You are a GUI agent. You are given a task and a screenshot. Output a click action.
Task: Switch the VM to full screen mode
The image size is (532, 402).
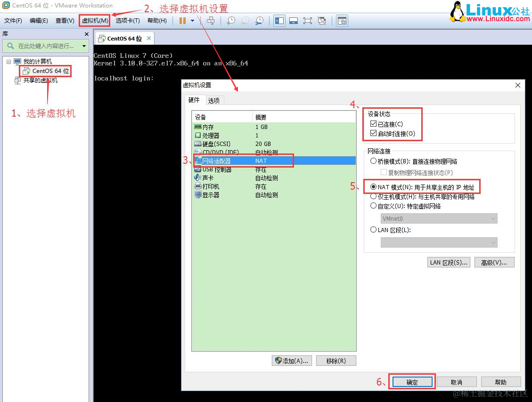click(x=307, y=20)
